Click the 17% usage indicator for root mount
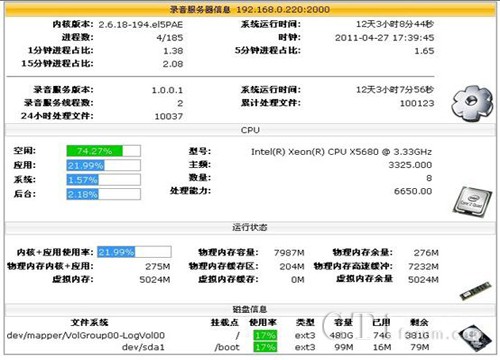Viewport: 500px width, 360px height. pyautogui.click(x=265, y=335)
